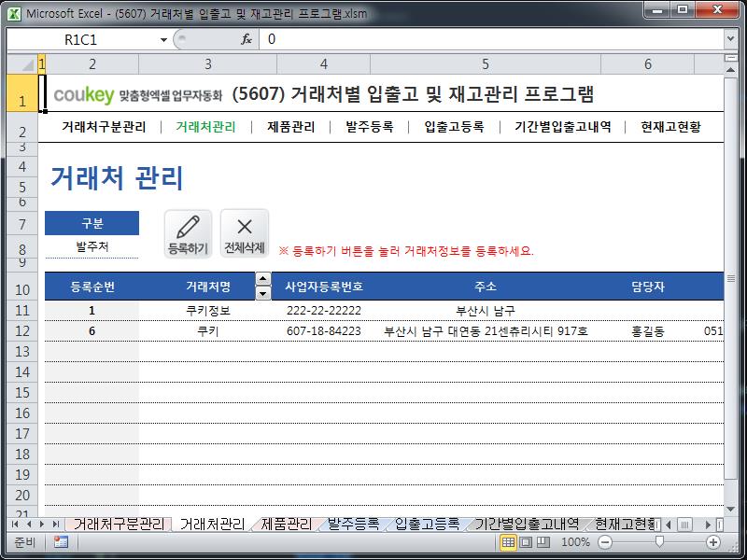Click 제품관리 in the top navigation
Screen dimensions: 747x560
click(291, 127)
